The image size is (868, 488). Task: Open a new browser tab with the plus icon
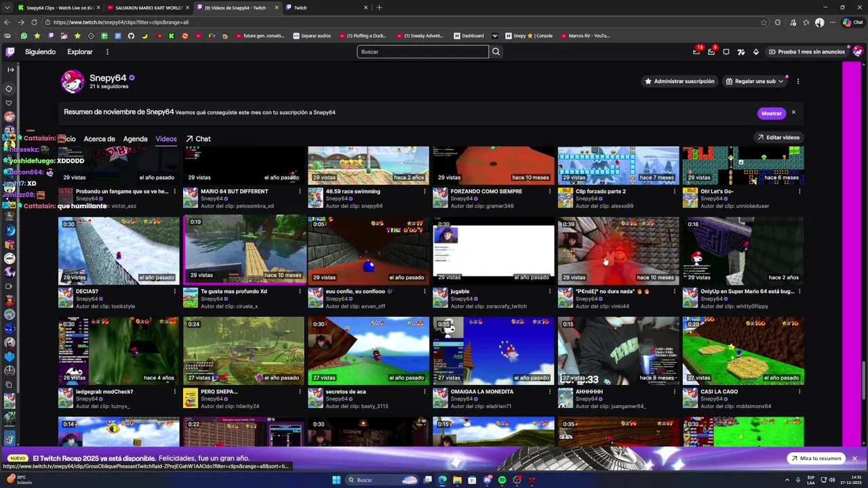pos(379,7)
